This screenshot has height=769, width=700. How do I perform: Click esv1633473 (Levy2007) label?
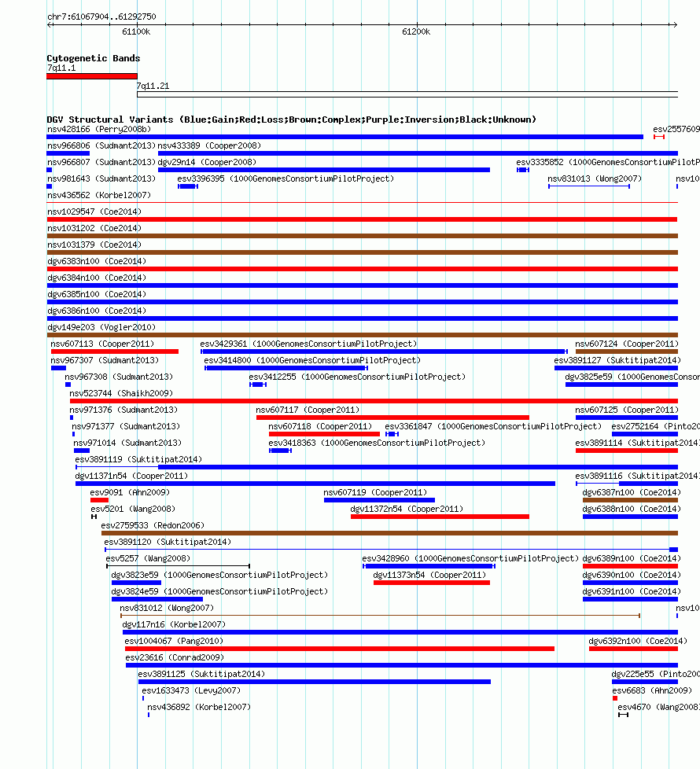pos(191,690)
